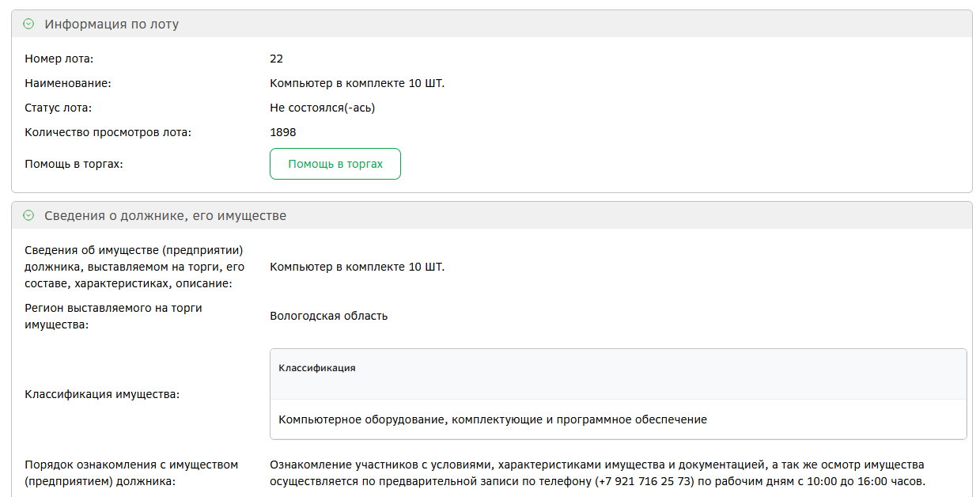Click the "Номер лота:" field label
The width and height of the screenshot is (980, 497).
(x=59, y=59)
